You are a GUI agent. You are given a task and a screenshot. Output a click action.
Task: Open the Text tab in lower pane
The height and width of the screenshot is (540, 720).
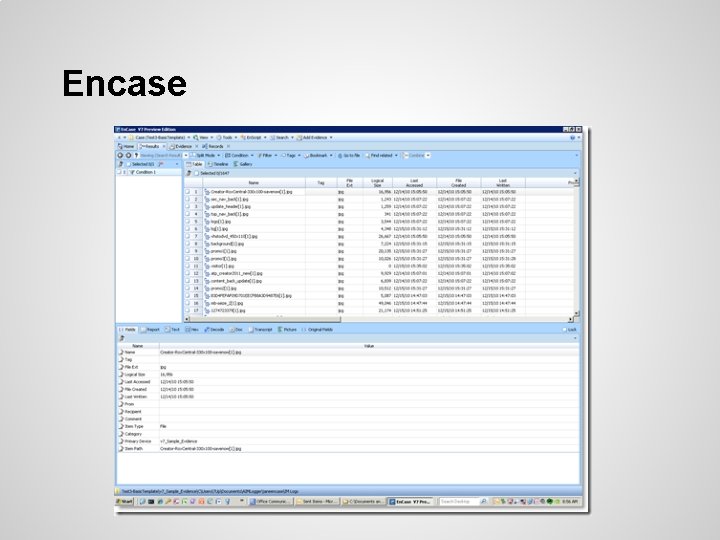[x=173, y=330]
